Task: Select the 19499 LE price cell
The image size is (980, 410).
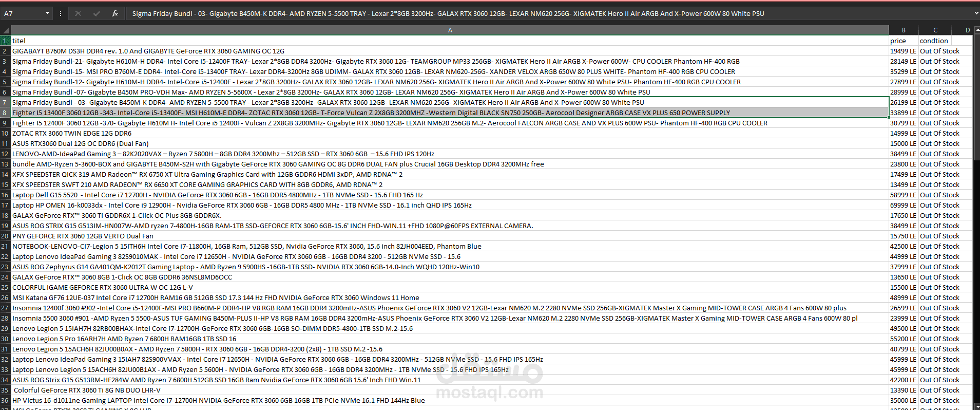Action: [904, 51]
